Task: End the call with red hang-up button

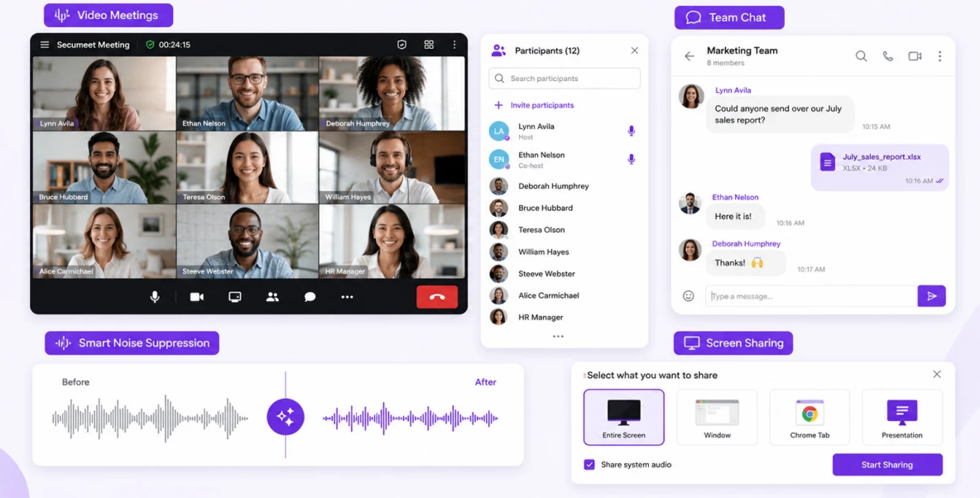Action: pyautogui.click(x=438, y=297)
